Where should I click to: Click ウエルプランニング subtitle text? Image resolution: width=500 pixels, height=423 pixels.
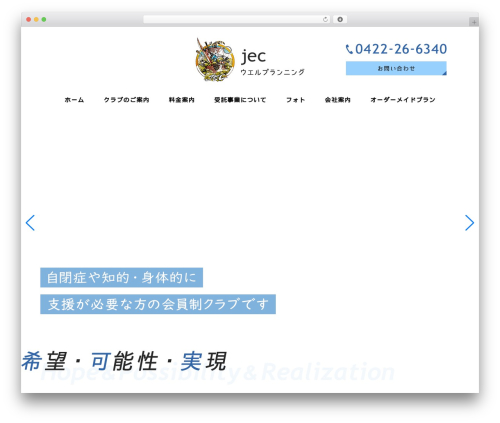pyautogui.click(x=272, y=72)
